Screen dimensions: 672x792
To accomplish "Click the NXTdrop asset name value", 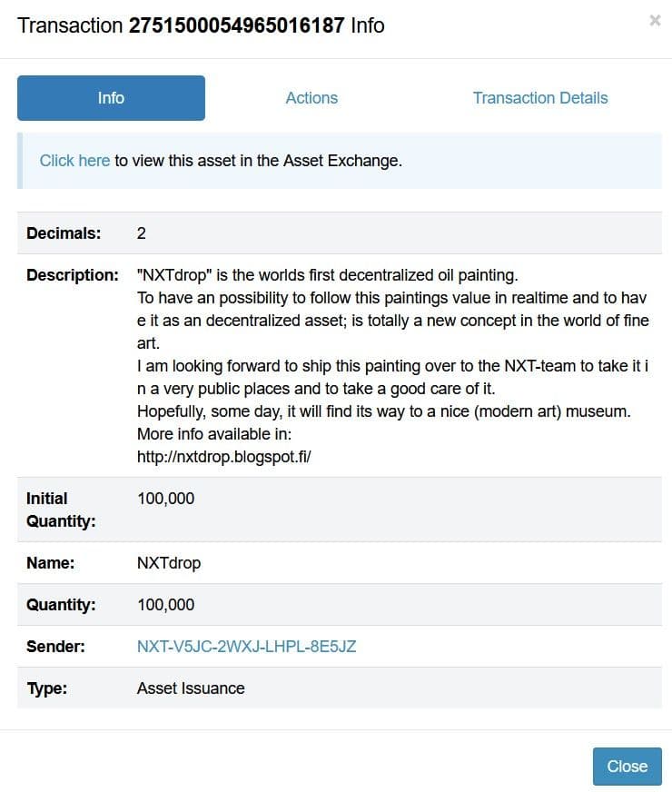I will [169, 563].
